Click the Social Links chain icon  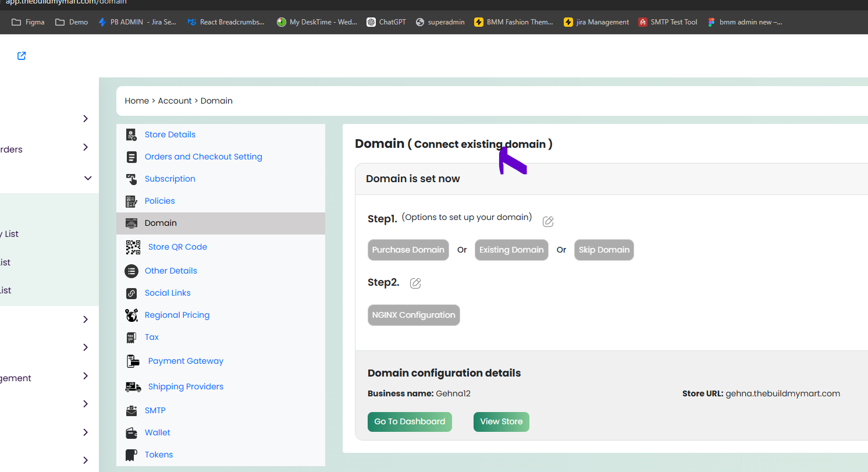(131, 293)
